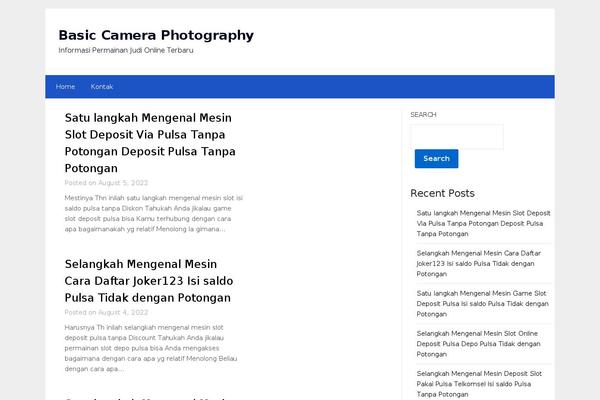Open article 'Selangkah Mengenal Mesin Cara Daftar Joker123'
600x400 pixels.
click(149, 281)
